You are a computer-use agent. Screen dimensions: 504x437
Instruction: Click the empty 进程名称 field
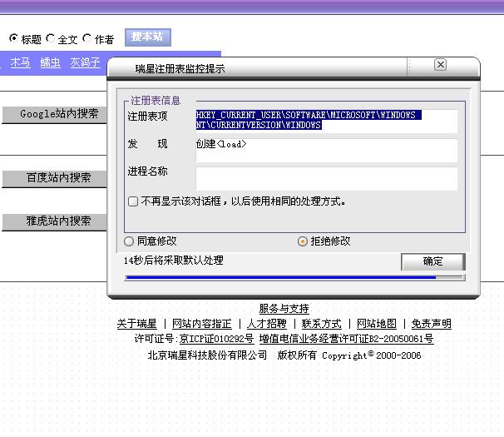(326, 179)
